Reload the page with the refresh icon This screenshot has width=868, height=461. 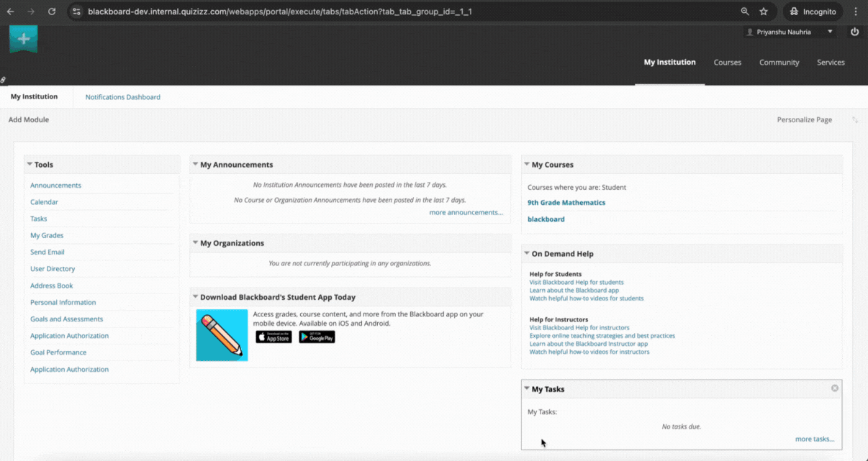point(52,12)
